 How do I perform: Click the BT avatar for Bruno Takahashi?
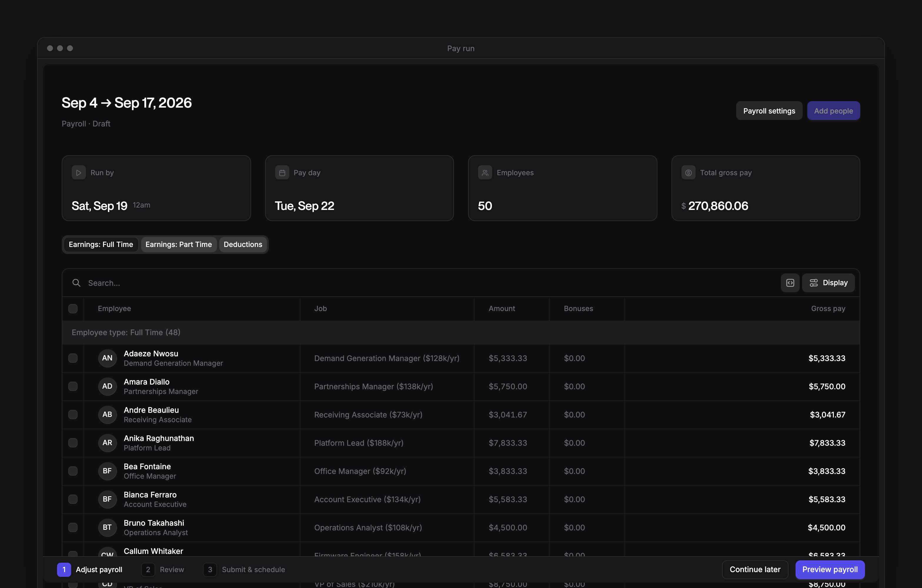click(x=107, y=527)
